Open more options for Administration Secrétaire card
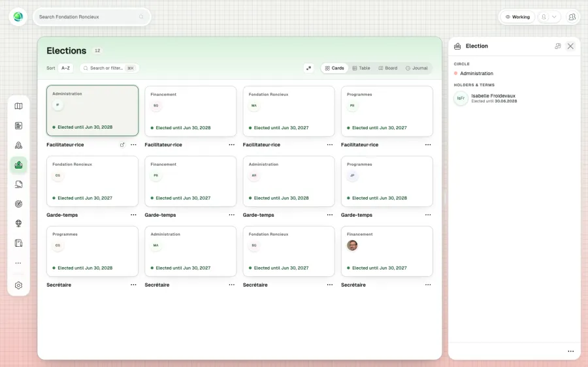588x367 pixels. click(x=232, y=285)
